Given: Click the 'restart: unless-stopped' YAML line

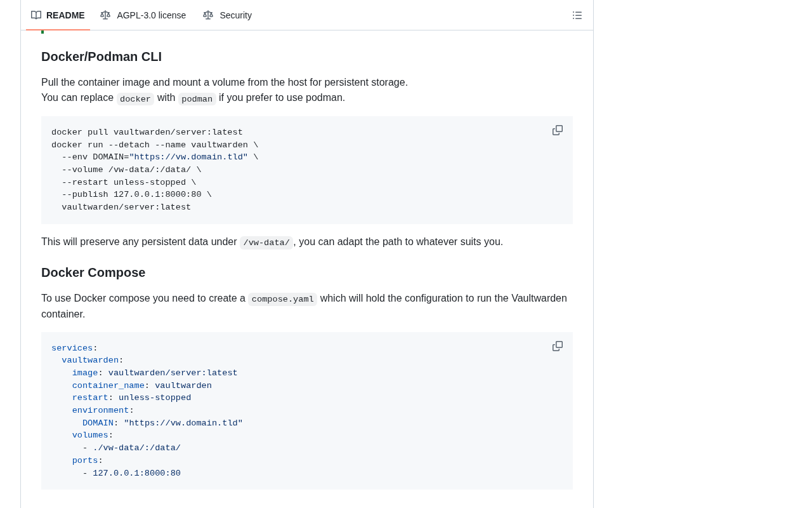Looking at the screenshot, I should click(131, 398).
